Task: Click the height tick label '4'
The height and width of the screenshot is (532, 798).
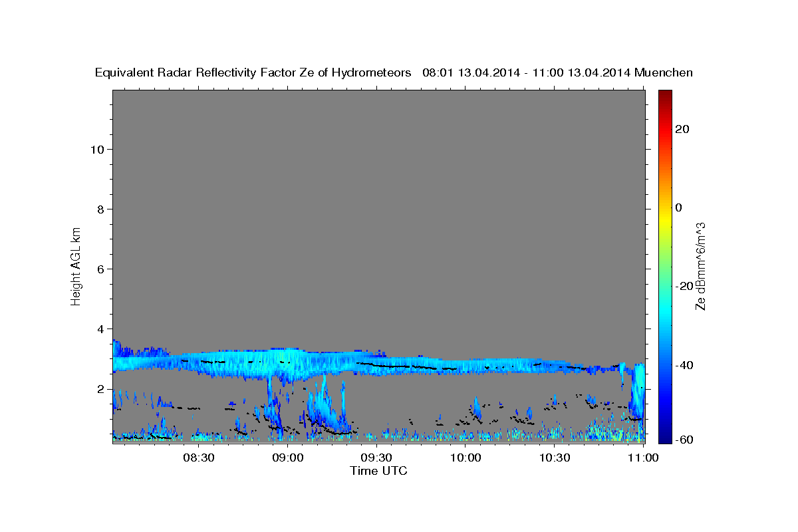Action: coord(100,329)
